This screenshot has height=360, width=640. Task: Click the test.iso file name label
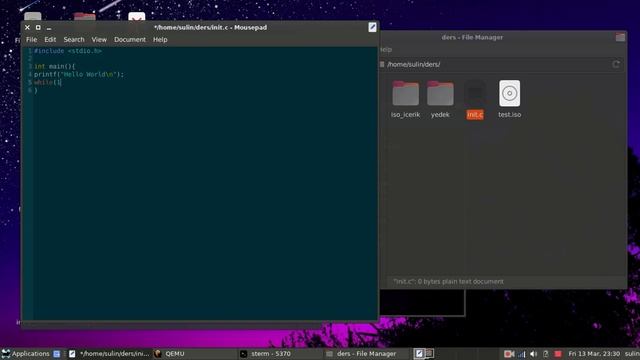(x=509, y=115)
